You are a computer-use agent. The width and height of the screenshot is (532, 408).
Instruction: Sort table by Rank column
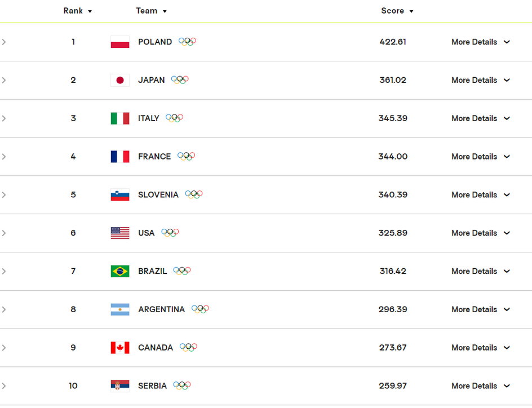[77, 11]
